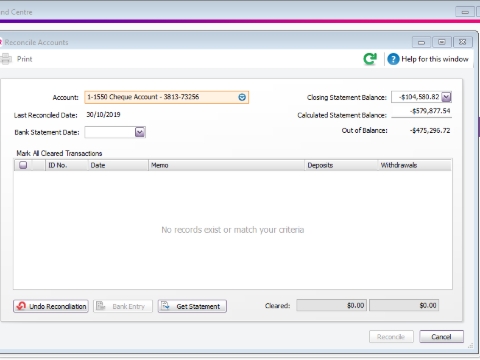Click the Closing Statement Balance amount field
The image size is (480, 360).
[416, 97]
